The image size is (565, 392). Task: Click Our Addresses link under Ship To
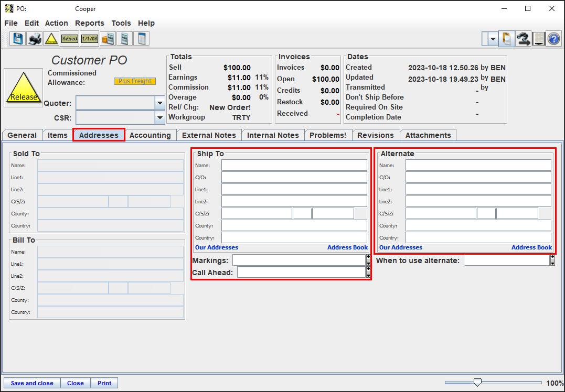(217, 247)
